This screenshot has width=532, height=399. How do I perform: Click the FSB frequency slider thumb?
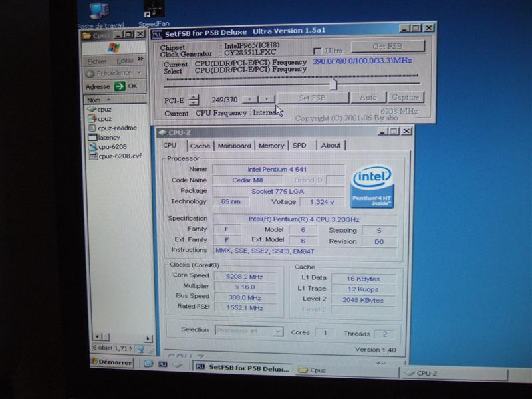(333, 84)
